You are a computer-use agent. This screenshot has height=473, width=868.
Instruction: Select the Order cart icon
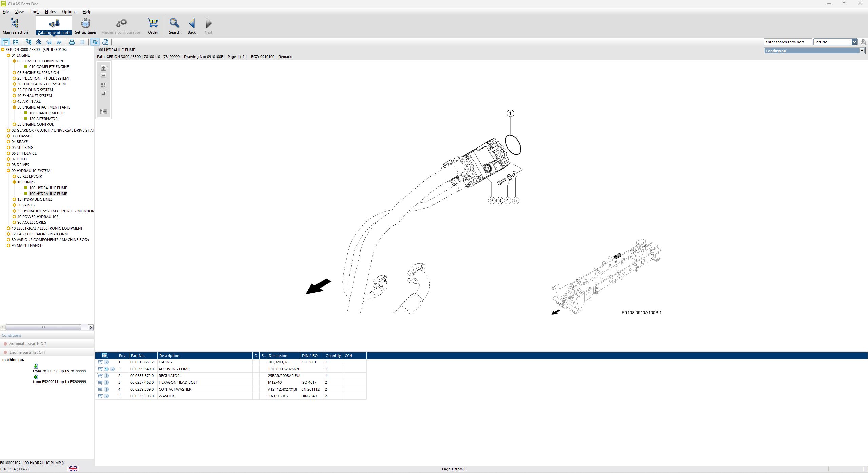(152, 24)
